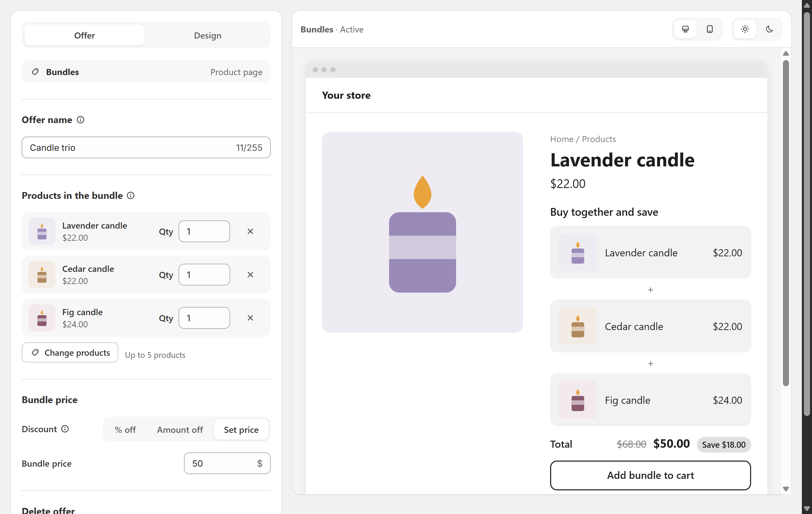Screen dimensions: 812x514
Task: Focus the Bundle price amount field
Action: (227, 463)
